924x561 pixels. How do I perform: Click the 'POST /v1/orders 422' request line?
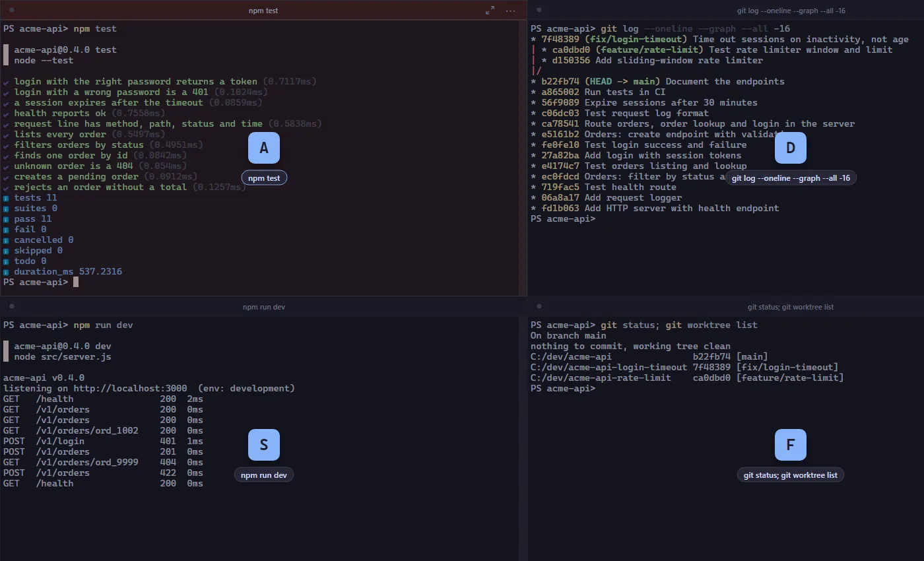(103, 473)
